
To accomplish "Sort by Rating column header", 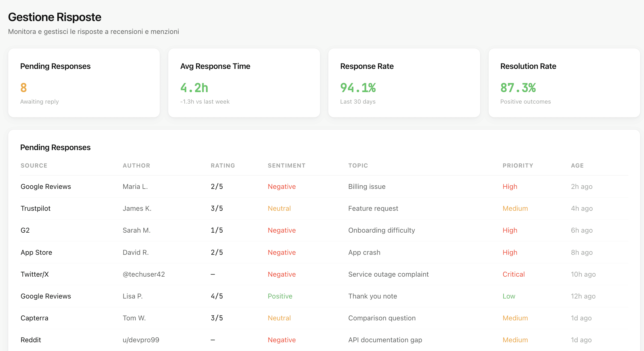I will click(x=223, y=165).
